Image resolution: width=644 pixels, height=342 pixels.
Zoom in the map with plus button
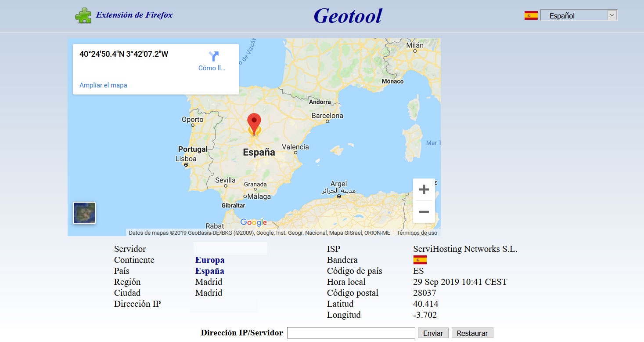coord(424,189)
